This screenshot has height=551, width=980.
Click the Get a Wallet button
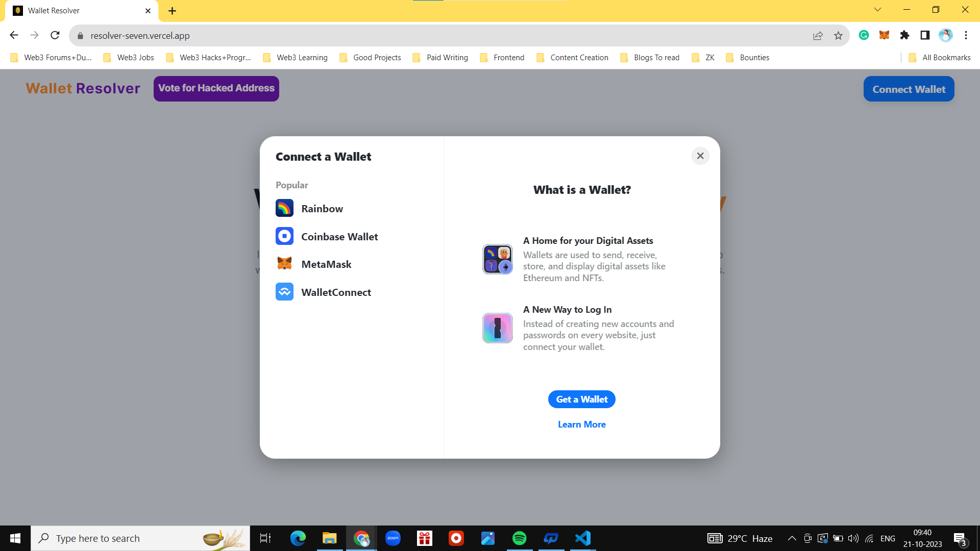click(x=581, y=399)
